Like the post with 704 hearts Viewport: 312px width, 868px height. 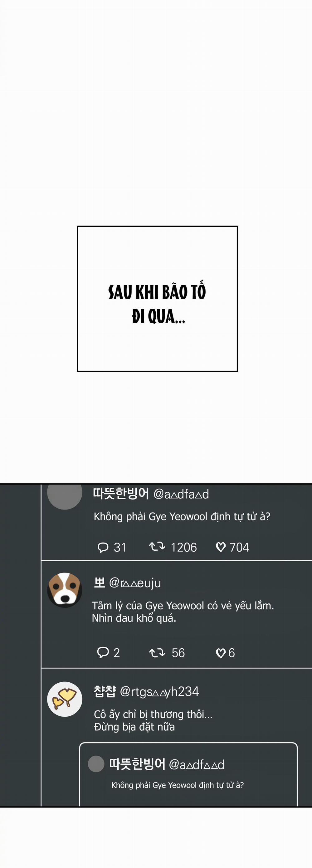click(x=220, y=547)
